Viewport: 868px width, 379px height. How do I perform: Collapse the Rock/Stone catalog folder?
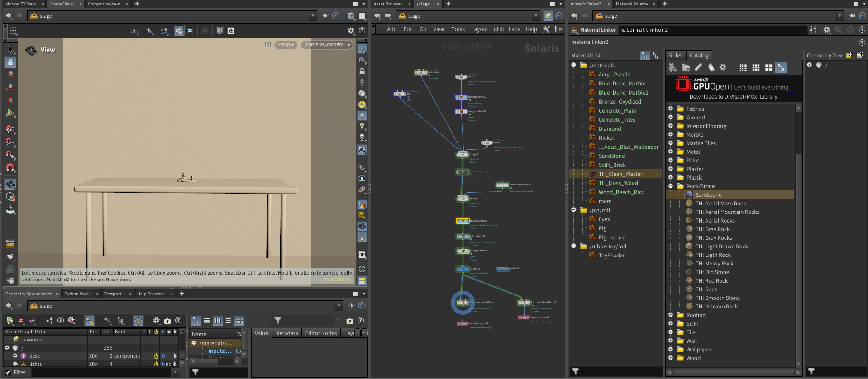(x=671, y=186)
